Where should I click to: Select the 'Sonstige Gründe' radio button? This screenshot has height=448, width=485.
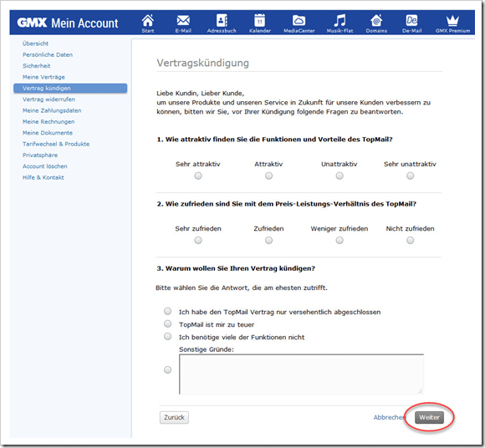click(x=167, y=369)
